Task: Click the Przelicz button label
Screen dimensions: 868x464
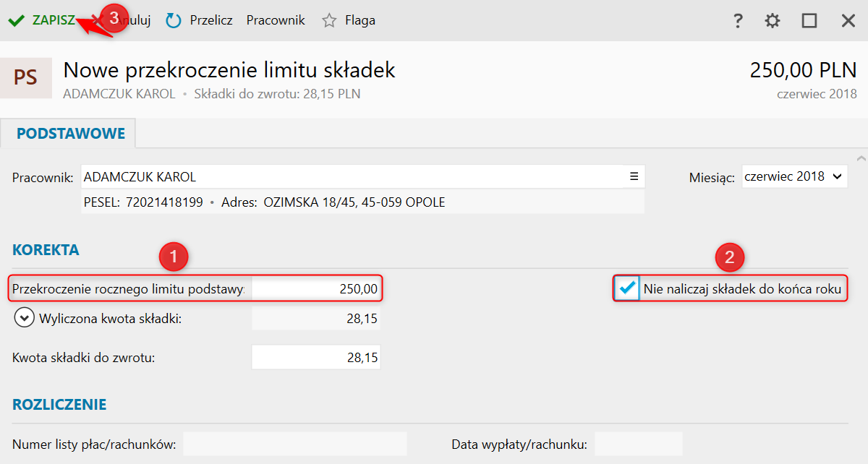Action: [211, 21]
